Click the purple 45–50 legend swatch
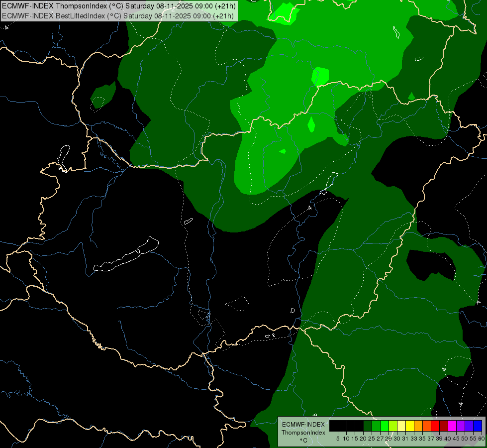 point(461,426)
